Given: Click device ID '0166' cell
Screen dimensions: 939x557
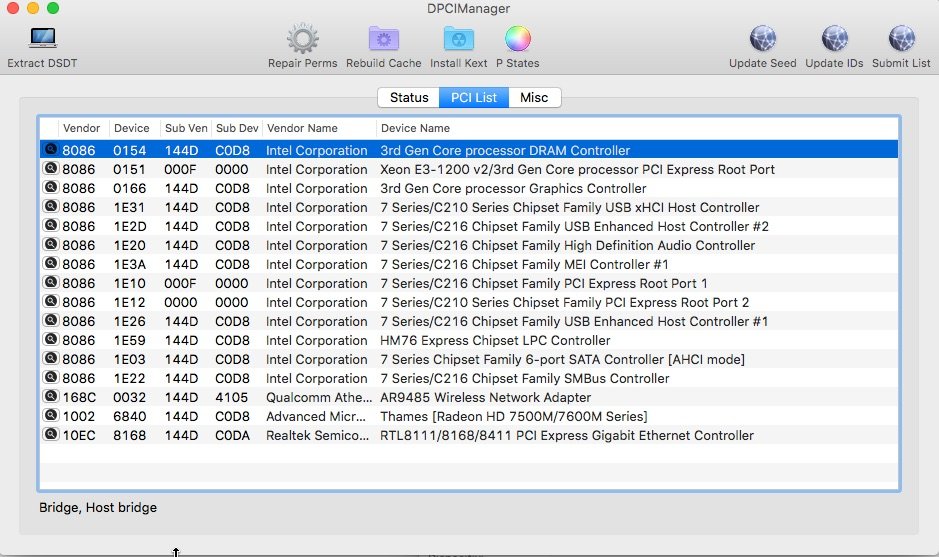Looking at the screenshot, I should point(129,189).
